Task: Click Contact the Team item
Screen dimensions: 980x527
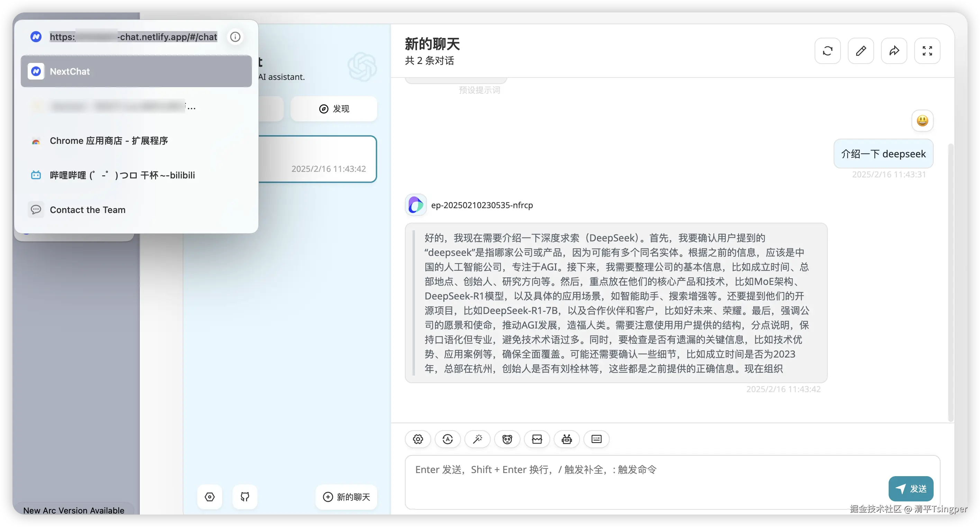Action: click(88, 210)
